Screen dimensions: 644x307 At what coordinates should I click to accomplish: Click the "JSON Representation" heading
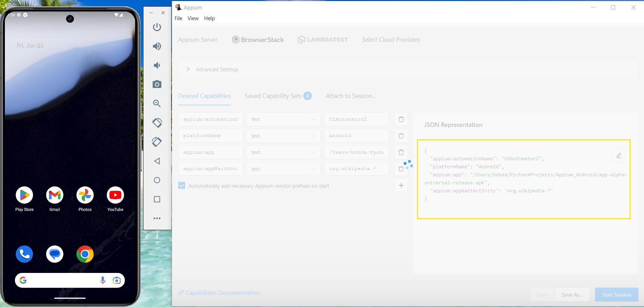(453, 125)
